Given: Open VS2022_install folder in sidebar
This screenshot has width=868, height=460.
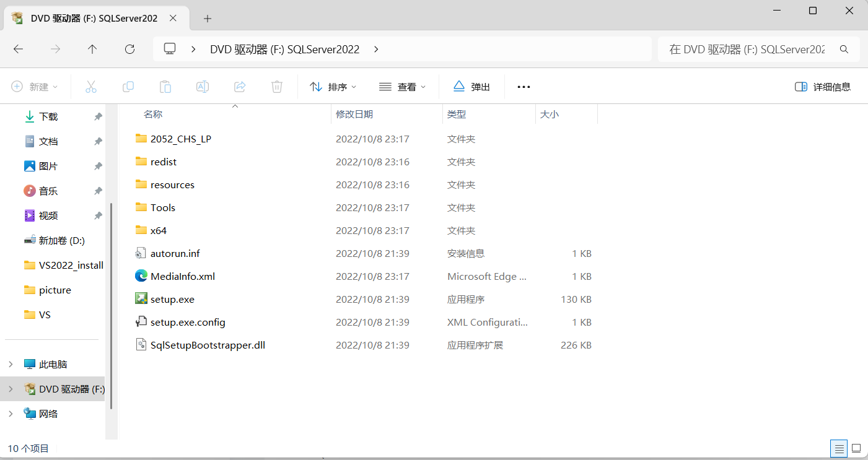Looking at the screenshot, I should (71, 265).
